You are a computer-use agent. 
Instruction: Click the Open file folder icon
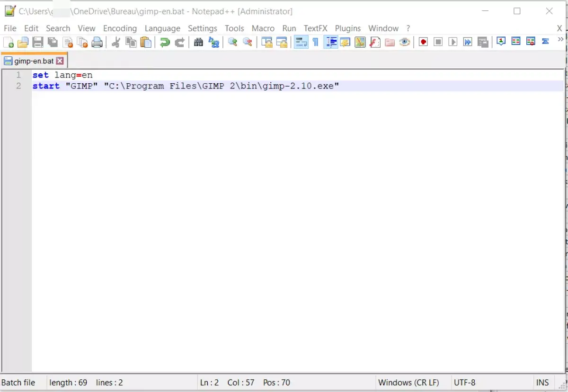(23, 43)
